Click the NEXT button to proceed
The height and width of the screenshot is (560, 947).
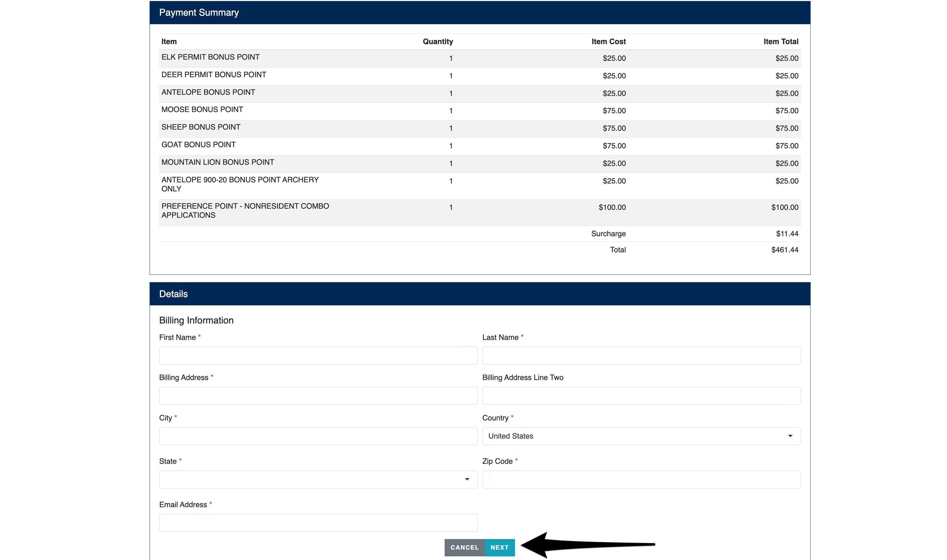point(499,547)
